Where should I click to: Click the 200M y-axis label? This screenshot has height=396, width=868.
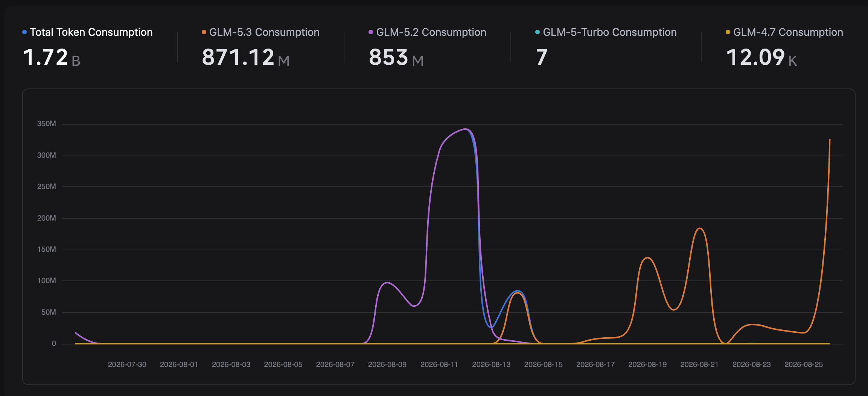[47, 218]
